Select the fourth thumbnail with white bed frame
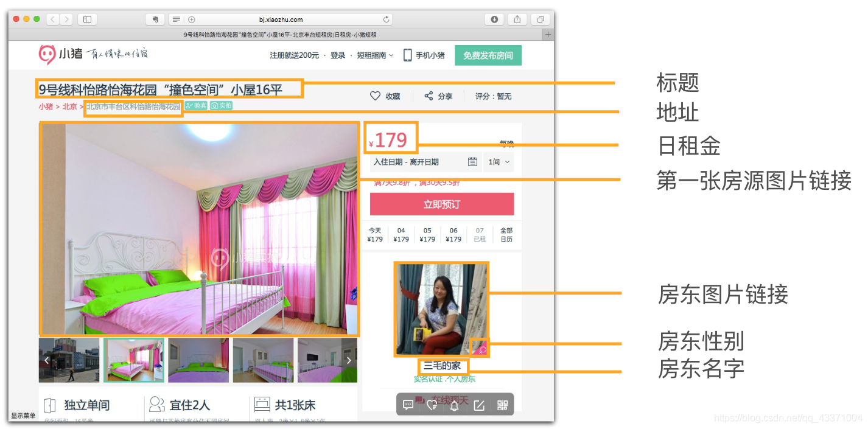Image resolution: width=868 pixels, height=429 pixels. coord(263,360)
